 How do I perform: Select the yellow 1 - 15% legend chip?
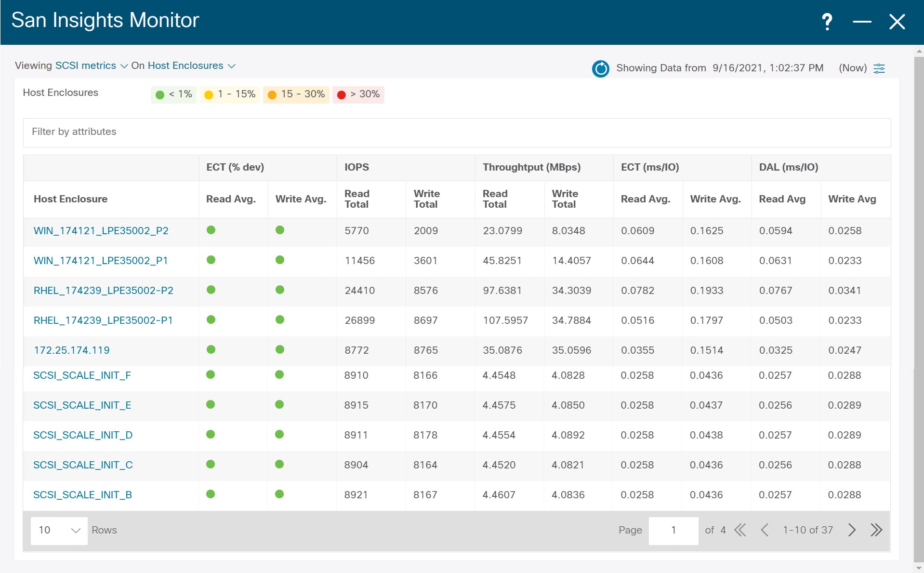230,94
